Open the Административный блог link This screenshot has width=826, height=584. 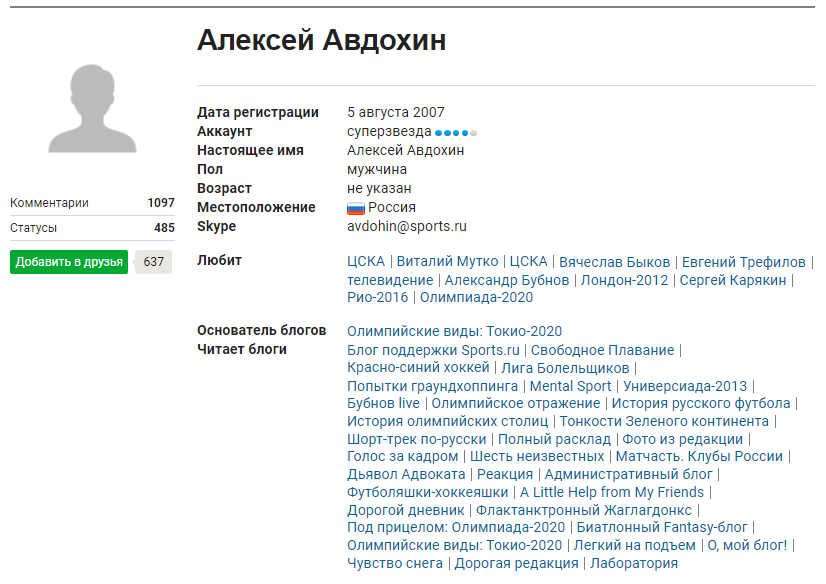pos(628,474)
